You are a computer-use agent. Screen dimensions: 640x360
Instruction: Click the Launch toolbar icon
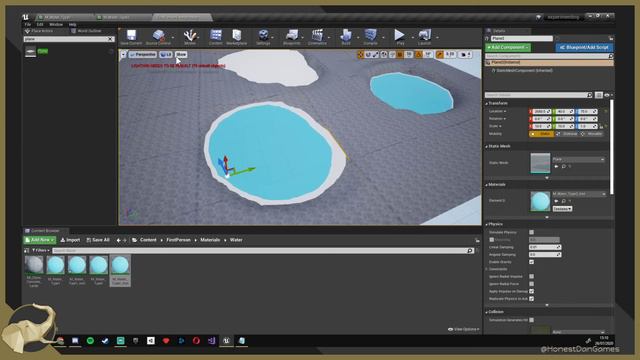424,37
